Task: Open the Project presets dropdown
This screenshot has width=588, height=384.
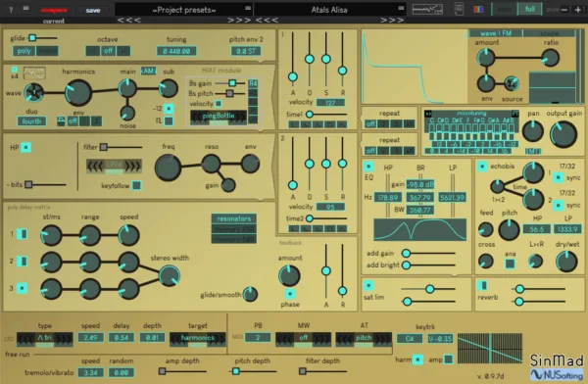Action: (184, 10)
